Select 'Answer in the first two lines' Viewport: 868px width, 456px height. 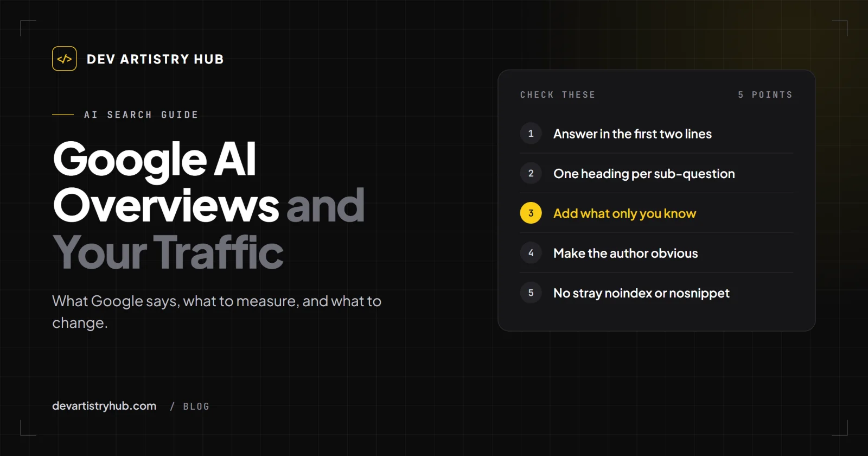[x=633, y=134]
